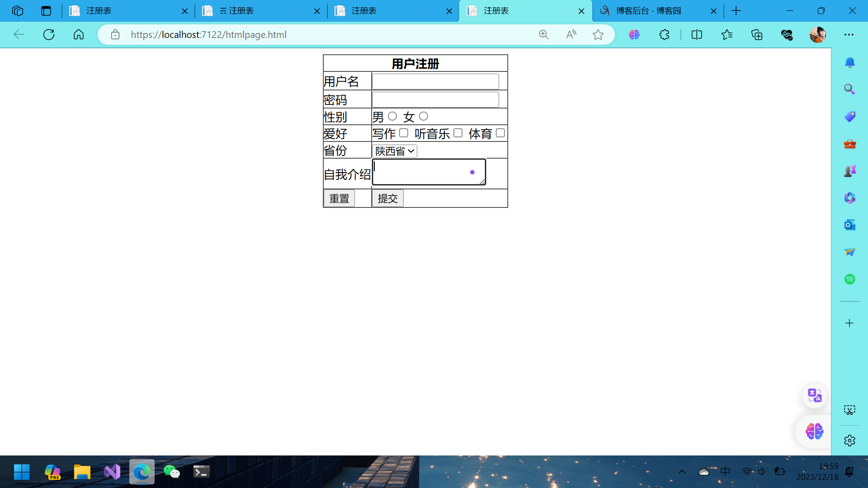Expand the 陕西省 province dropdown
This screenshot has width=868, height=488.
(395, 151)
